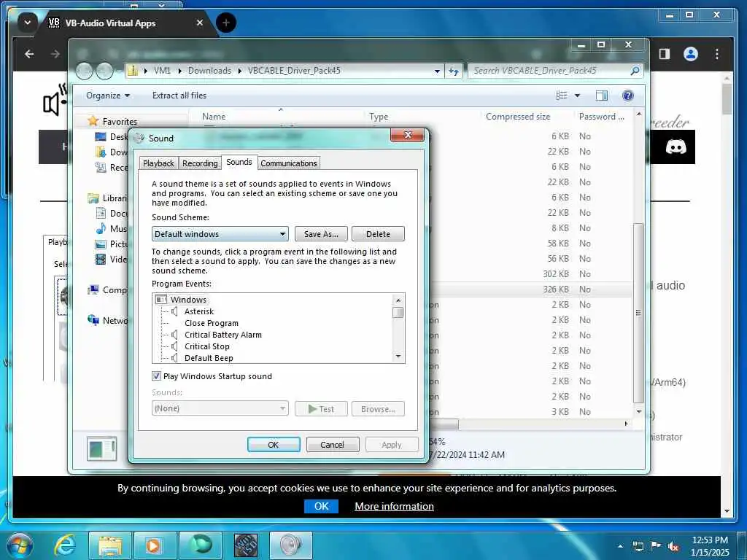
Task: Select the Critical Stop event
Action: click(x=206, y=346)
